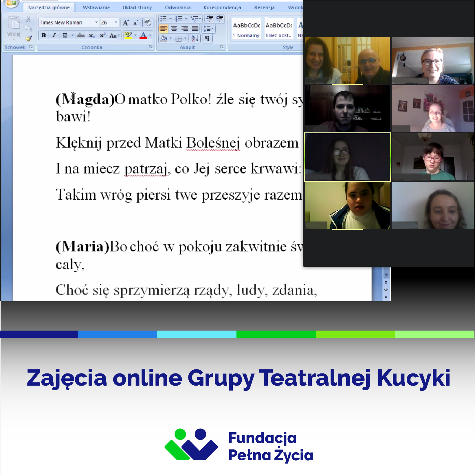Select the highlighted video tile with glasses

(x=347, y=157)
